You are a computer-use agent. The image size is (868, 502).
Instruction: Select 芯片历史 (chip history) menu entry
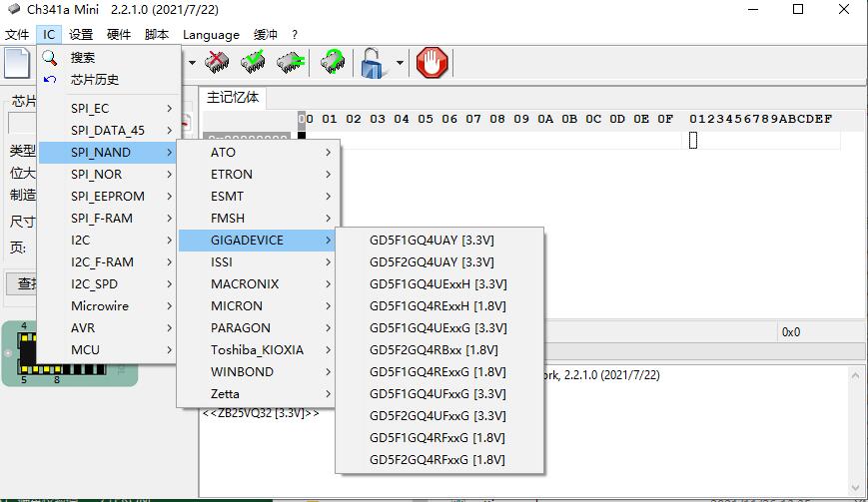click(95, 80)
